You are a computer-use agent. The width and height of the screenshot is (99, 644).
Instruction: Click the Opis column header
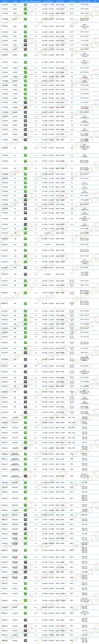click(x=95, y=1)
